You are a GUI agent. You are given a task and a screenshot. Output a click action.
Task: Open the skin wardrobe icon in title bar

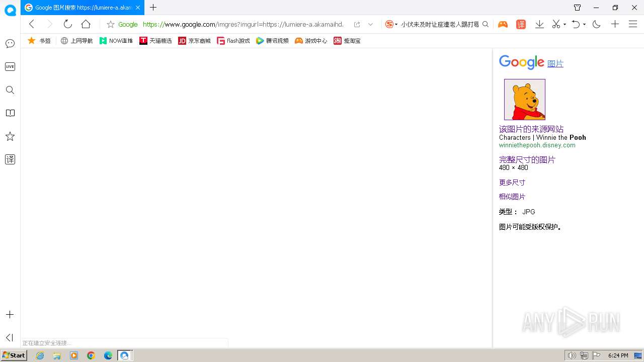click(577, 8)
